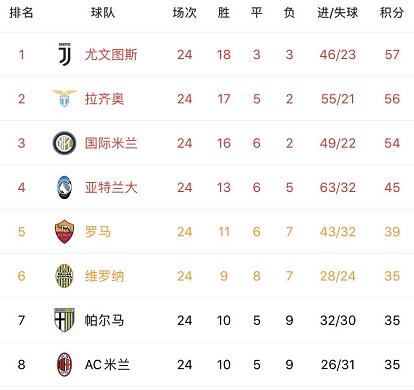Select the 罗马 row team name

[98, 232]
